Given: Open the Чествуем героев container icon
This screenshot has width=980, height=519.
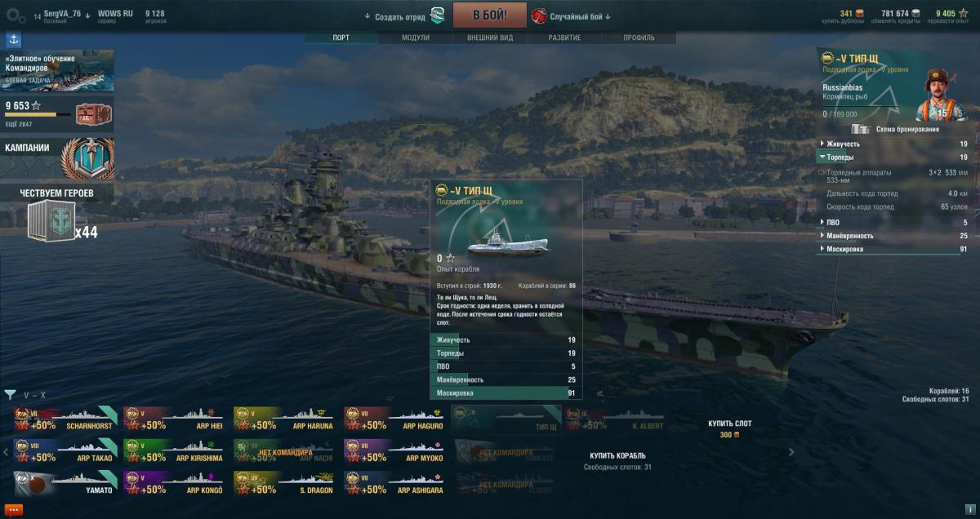Looking at the screenshot, I should [50, 222].
